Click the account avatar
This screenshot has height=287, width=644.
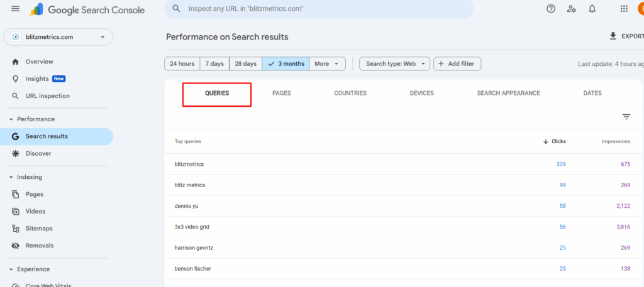pyautogui.click(x=640, y=9)
